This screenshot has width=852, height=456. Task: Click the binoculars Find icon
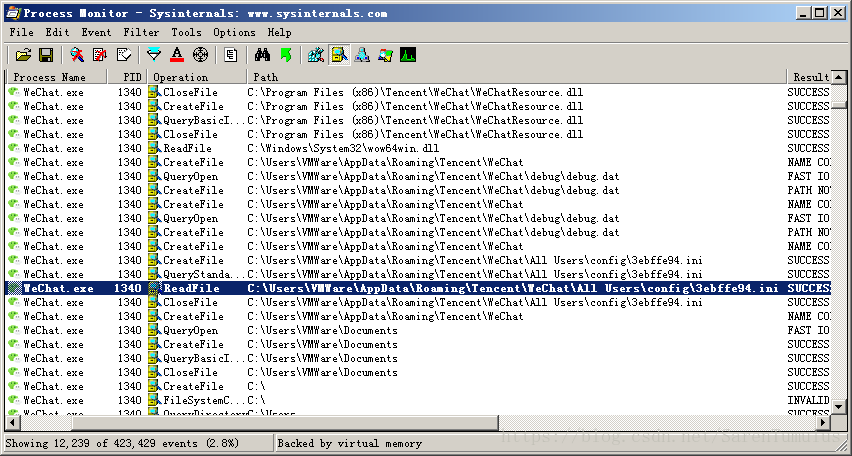coord(262,55)
